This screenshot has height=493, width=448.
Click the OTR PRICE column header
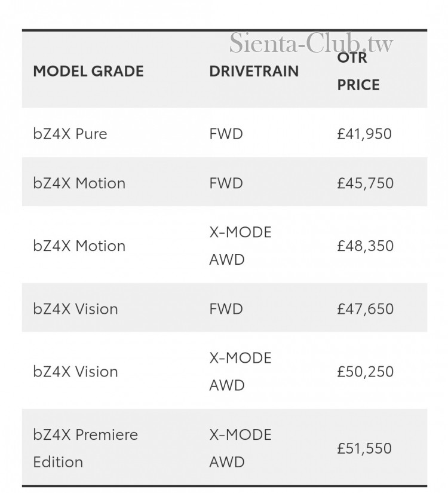358,72
